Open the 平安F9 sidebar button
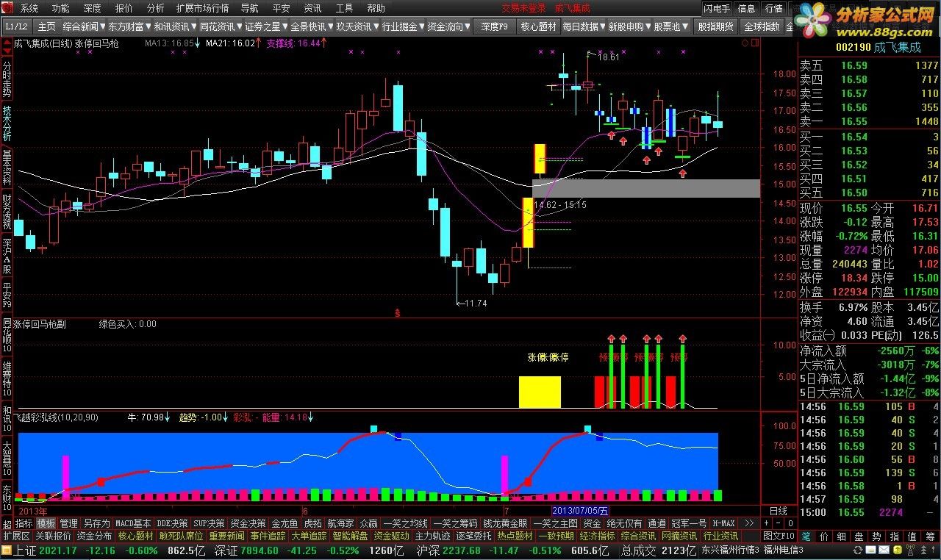Image resolution: width=941 pixels, height=560 pixels. [x=7, y=296]
